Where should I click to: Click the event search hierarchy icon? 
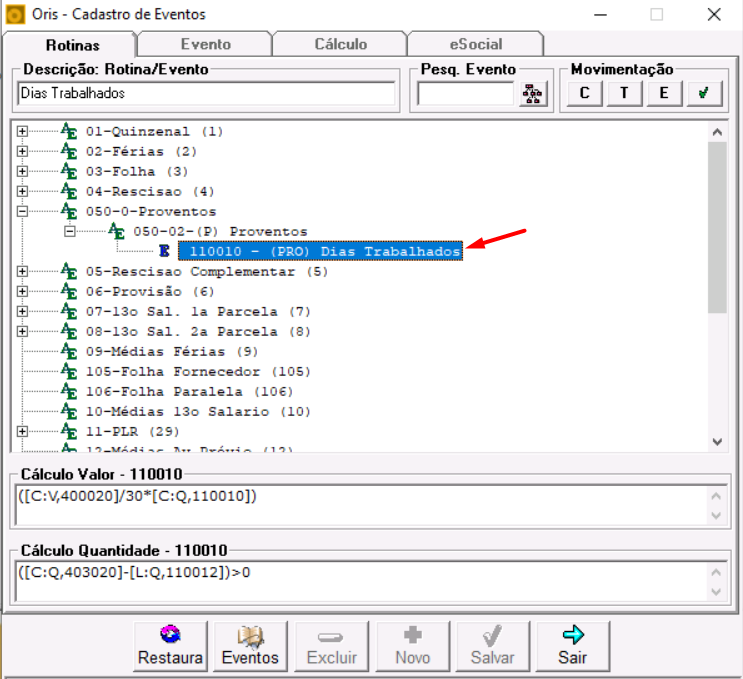[x=533, y=93]
